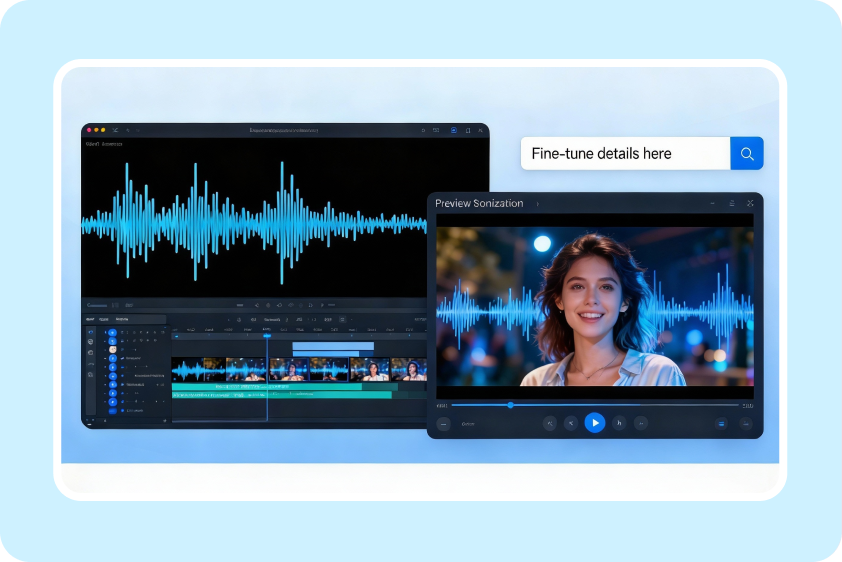
Task: Expand the chevron beside Preview Sonization title
Action: [x=538, y=204]
